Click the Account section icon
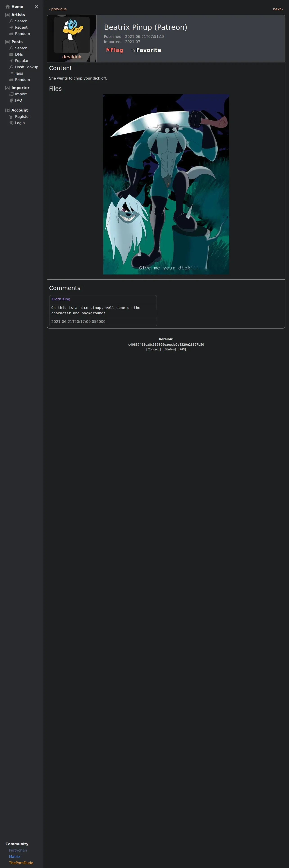 coord(7,110)
